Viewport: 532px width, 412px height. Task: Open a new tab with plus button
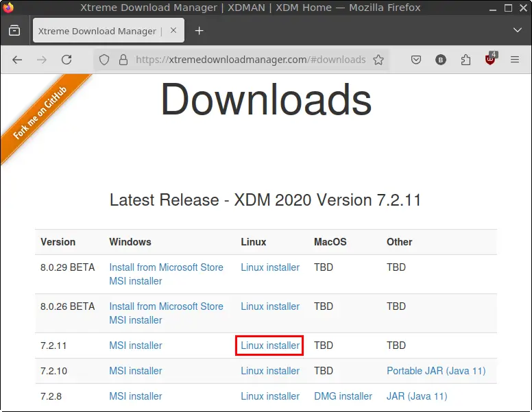[199, 31]
